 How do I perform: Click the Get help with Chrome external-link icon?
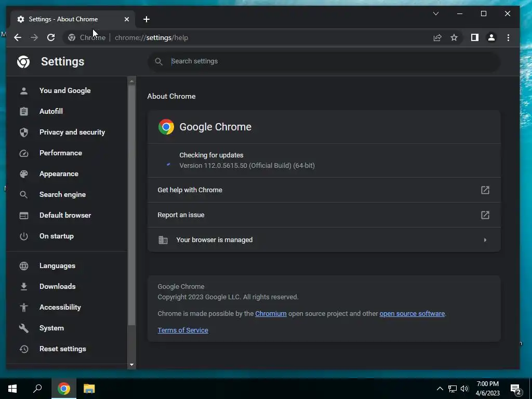coord(485,190)
